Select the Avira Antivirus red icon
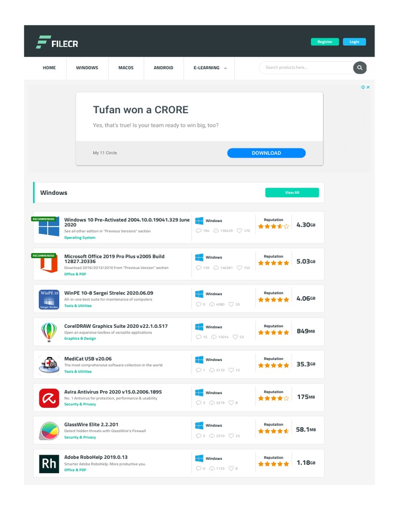 (x=49, y=398)
